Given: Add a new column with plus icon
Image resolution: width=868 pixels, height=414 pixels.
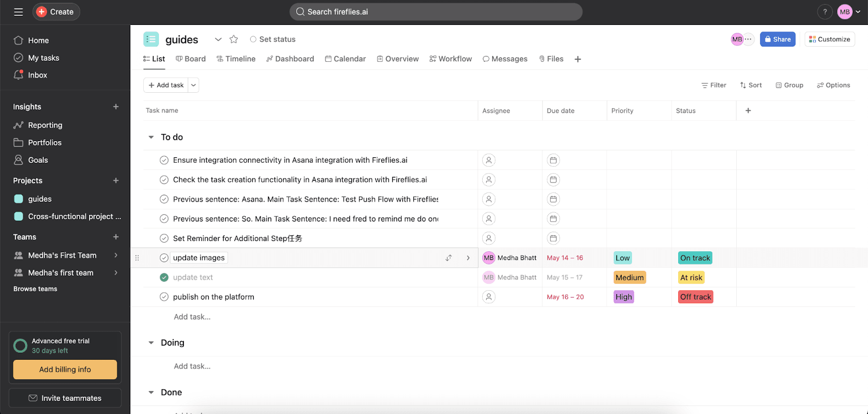Looking at the screenshot, I should coord(748,111).
